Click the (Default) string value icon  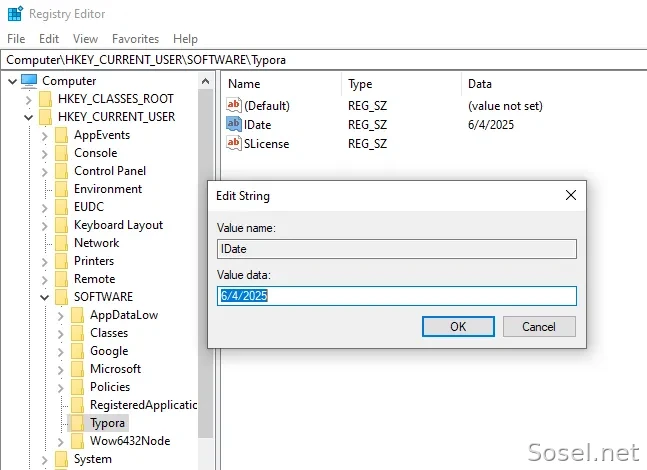[234, 105]
